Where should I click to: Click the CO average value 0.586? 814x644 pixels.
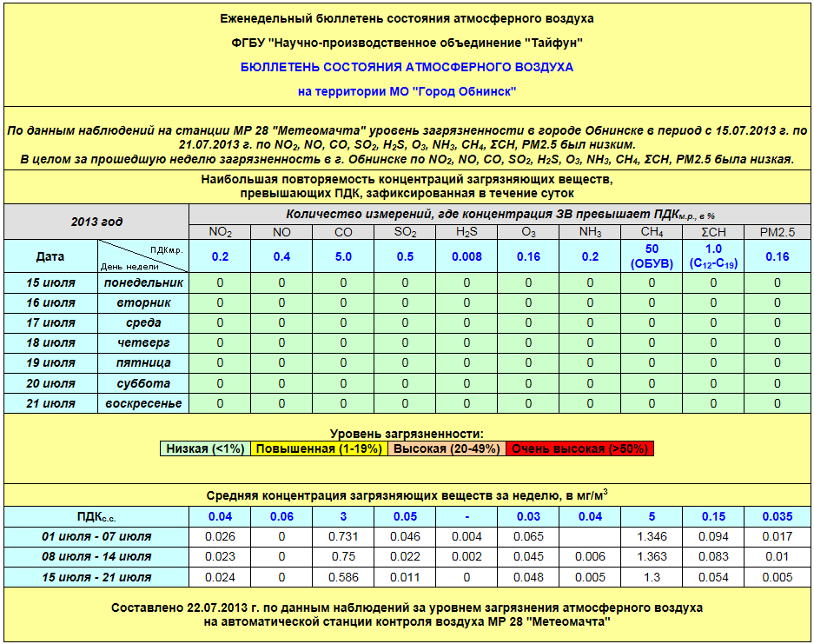[x=343, y=577]
